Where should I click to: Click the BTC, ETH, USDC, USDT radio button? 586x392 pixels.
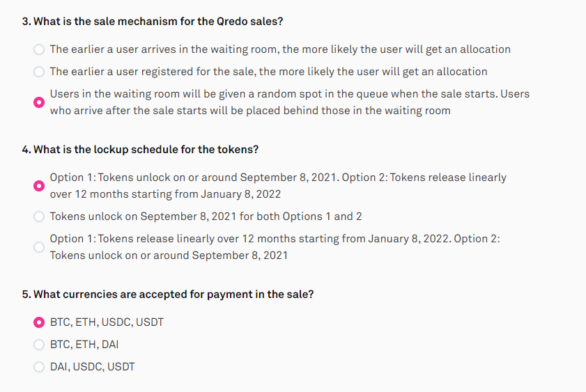(40, 322)
